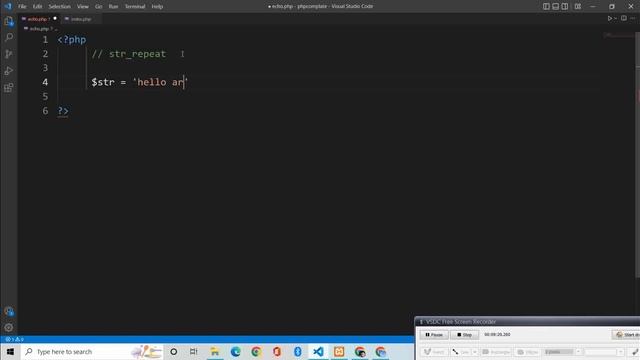Open XAMPP from taskbar
The image size is (640, 360).
pyautogui.click(x=339, y=351)
